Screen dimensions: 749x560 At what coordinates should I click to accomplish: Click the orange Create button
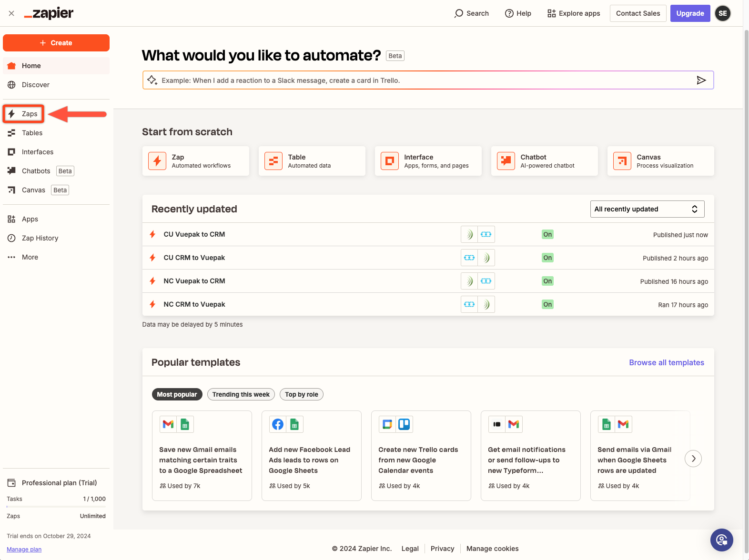56,43
